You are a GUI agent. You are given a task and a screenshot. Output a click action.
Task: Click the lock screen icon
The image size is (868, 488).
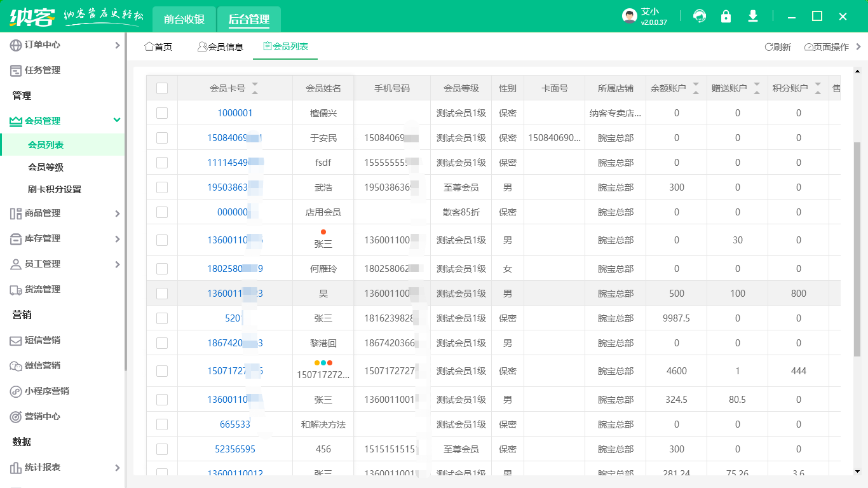click(726, 17)
